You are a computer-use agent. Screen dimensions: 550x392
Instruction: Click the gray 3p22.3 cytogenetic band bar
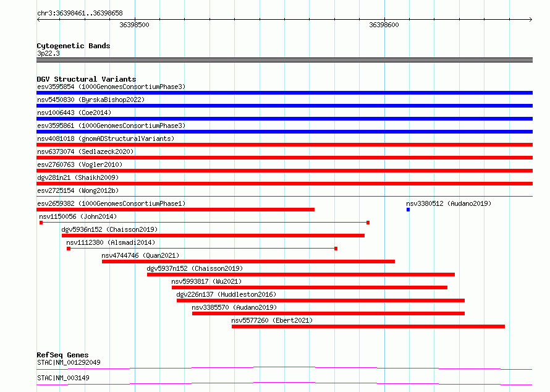(x=284, y=60)
